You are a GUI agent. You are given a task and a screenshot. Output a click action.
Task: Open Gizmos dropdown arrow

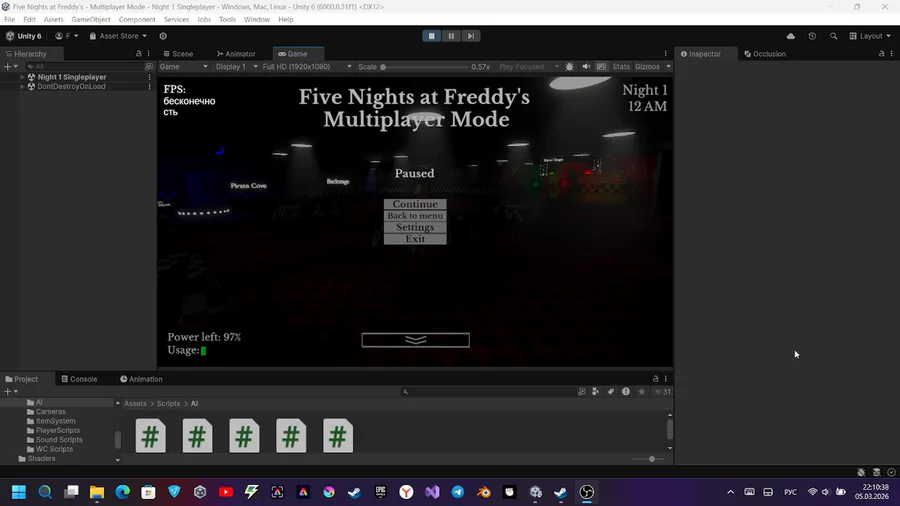pos(668,67)
